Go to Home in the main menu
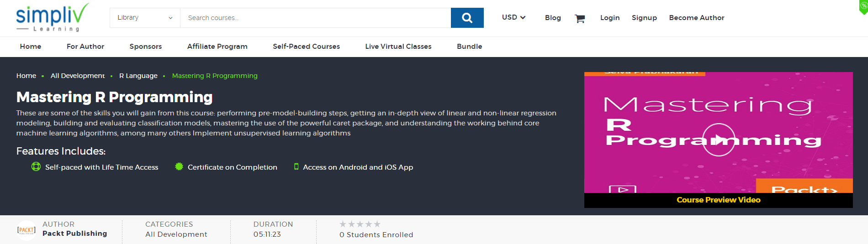The height and width of the screenshot is (244, 868). [31, 47]
